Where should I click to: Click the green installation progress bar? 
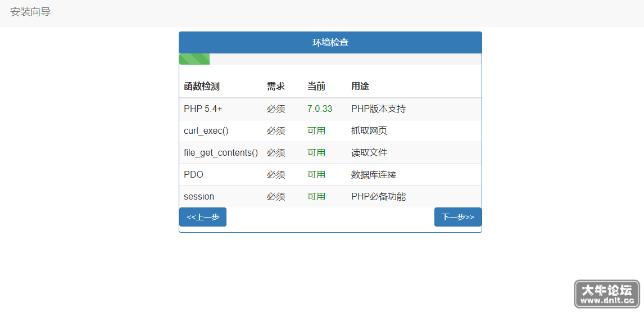pos(194,59)
